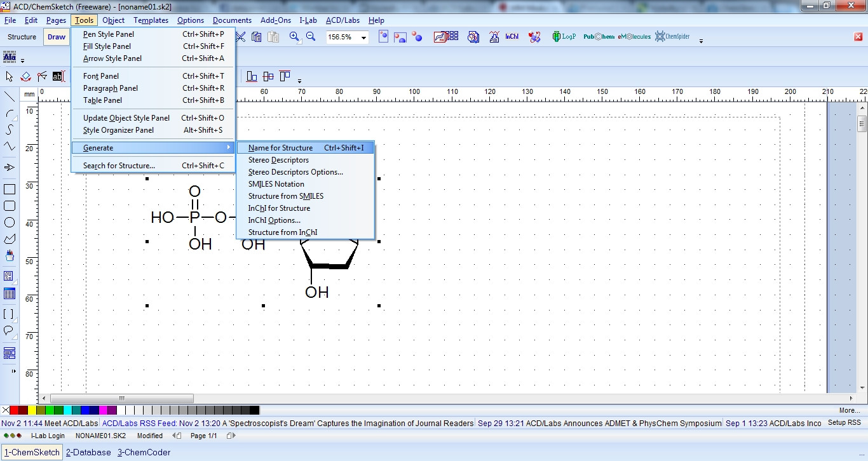Click the InChI toolbar button
Image resolution: width=868 pixels, height=461 pixels.
[x=512, y=37]
